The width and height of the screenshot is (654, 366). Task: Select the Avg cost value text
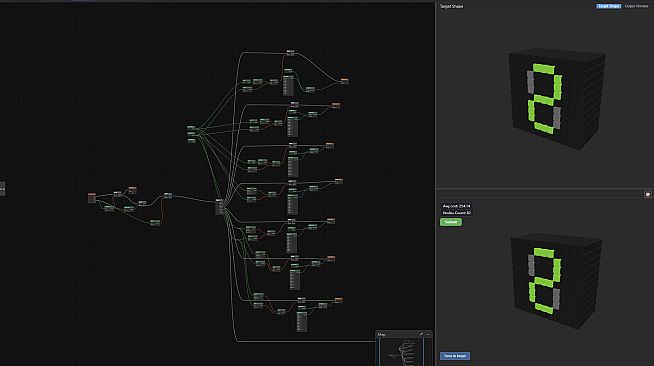[x=456, y=206]
